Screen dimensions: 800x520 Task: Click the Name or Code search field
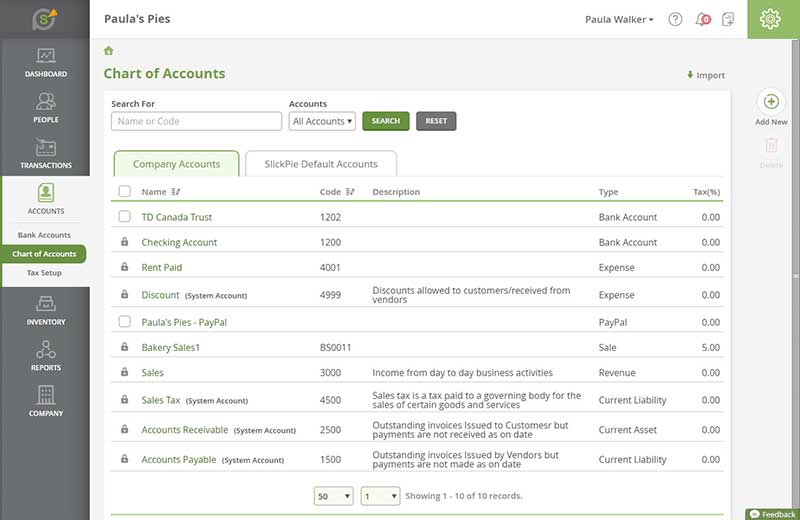pos(196,121)
